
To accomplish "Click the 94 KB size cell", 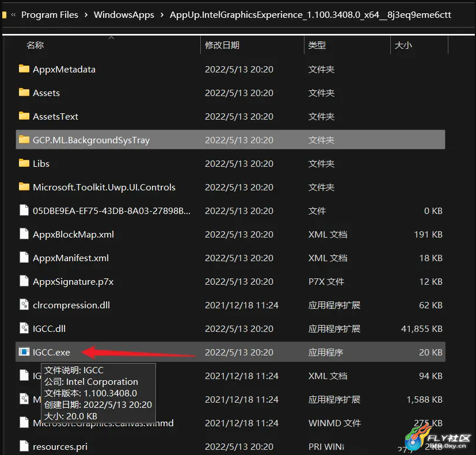I will 431,376.
